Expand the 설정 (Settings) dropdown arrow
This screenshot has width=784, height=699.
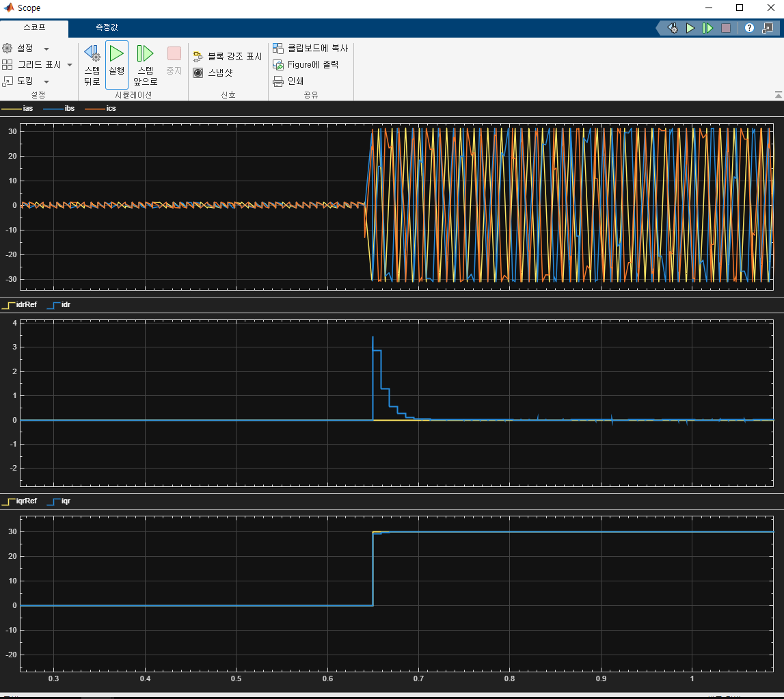click(46, 49)
